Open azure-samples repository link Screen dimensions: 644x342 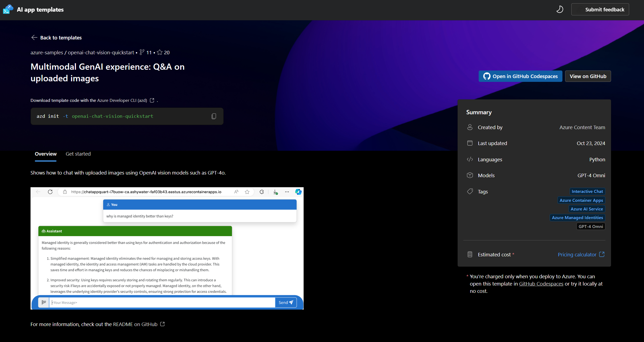point(47,52)
